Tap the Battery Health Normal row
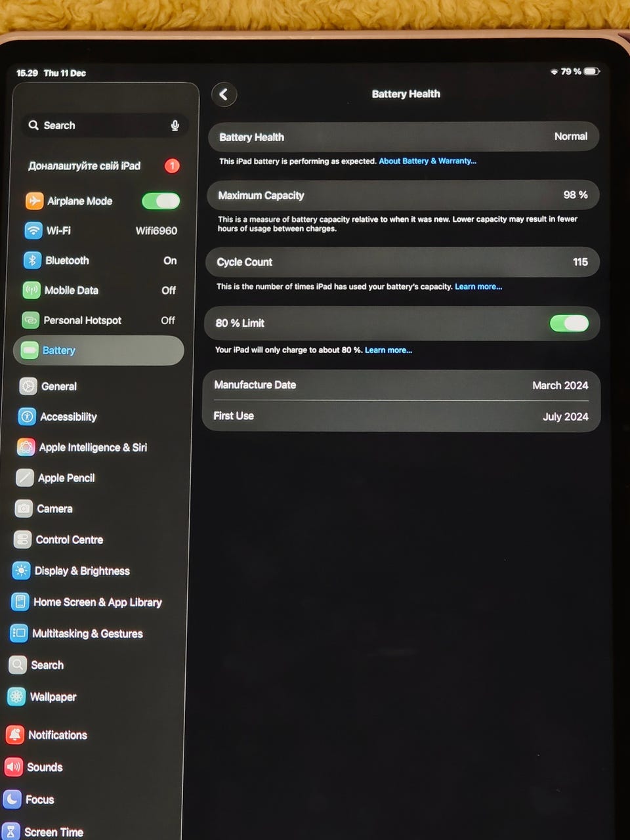 point(404,136)
